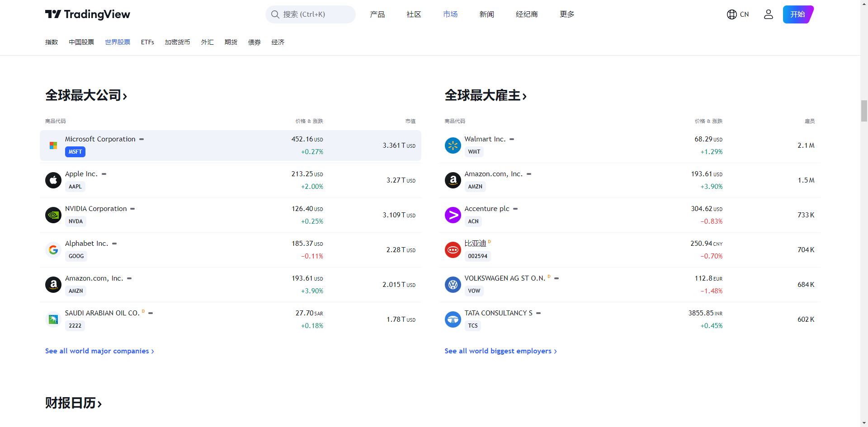The width and height of the screenshot is (868, 427).
Task: Open the 新闻 menu
Action: pos(487,14)
